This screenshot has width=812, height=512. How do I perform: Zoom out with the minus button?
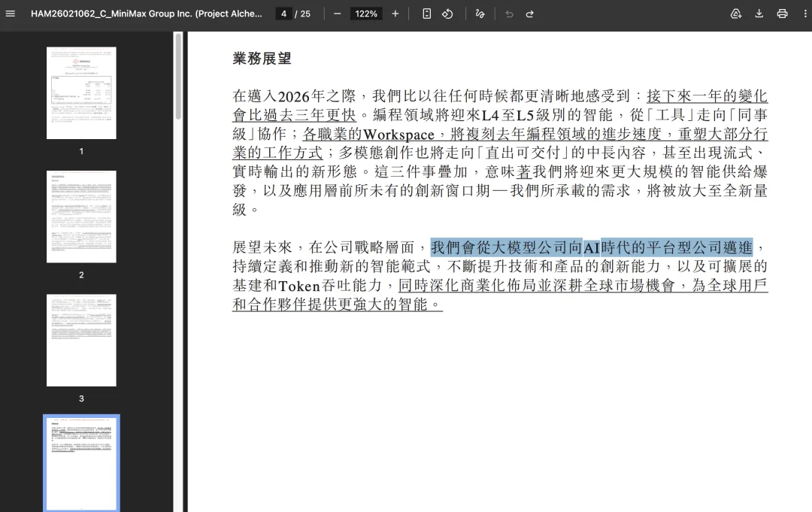point(337,14)
